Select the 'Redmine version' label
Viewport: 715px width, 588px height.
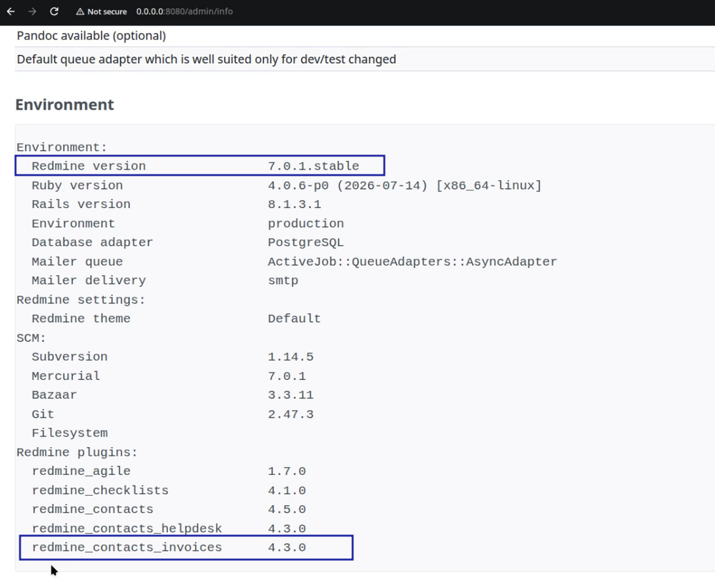[89, 166]
